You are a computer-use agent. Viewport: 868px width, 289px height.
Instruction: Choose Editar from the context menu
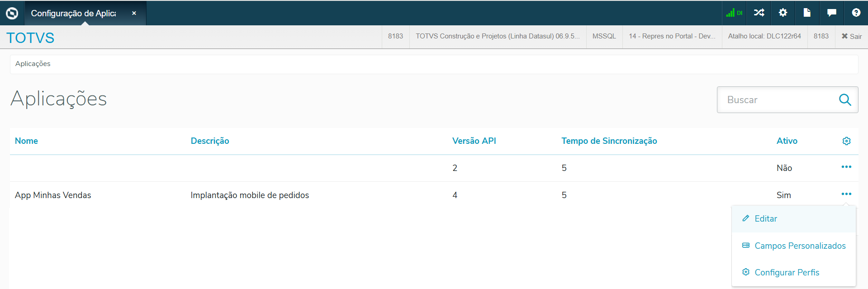(794, 219)
